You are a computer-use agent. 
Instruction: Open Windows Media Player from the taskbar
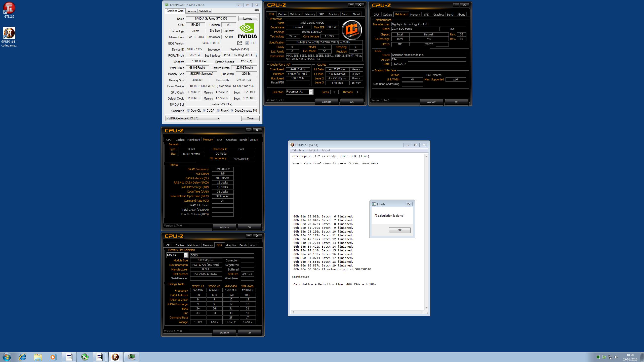(53, 357)
